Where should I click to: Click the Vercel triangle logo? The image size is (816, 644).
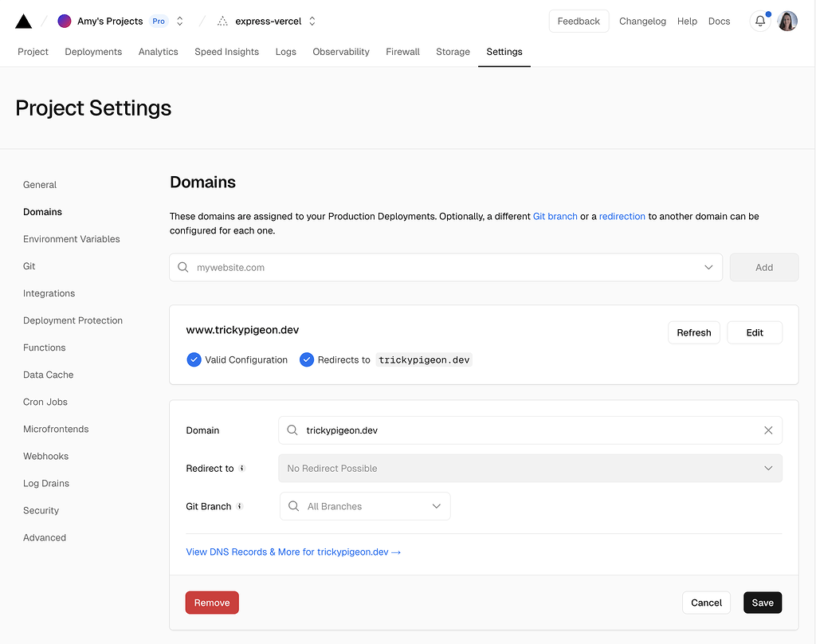[x=24, y=22]
